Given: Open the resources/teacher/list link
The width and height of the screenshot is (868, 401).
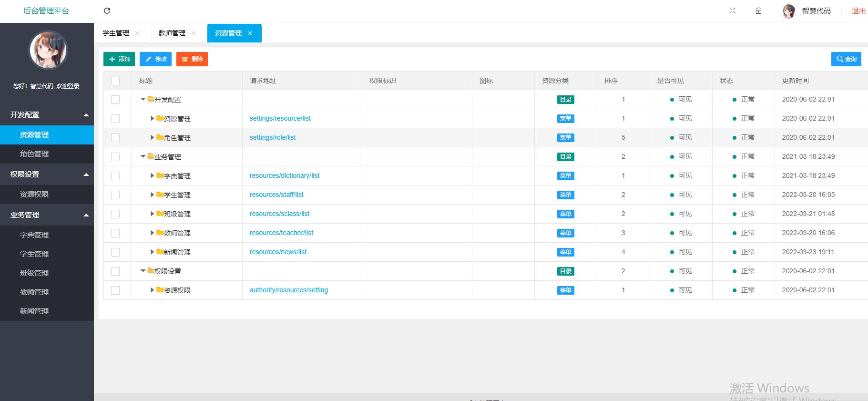Looking at the screenshot, I should click(282, 233).
